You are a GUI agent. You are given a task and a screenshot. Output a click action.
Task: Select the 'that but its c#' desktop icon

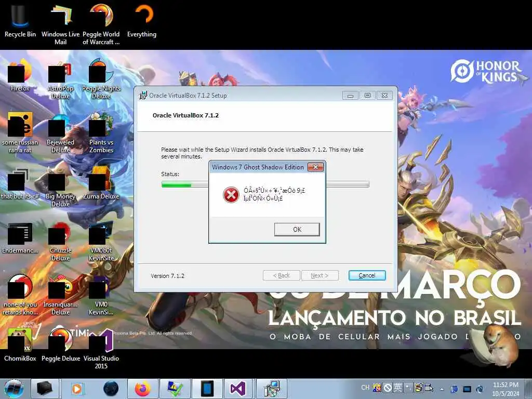(x=20, y=184)
